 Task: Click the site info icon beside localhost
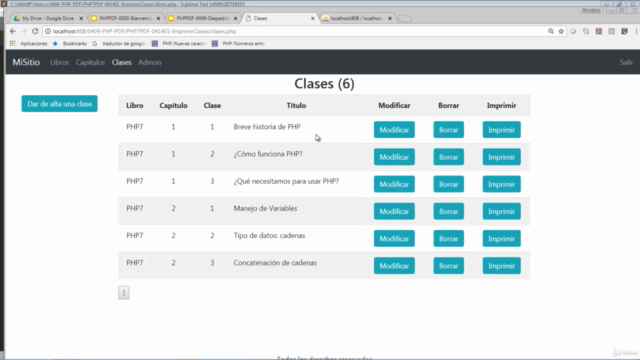(x=48, y=31)
